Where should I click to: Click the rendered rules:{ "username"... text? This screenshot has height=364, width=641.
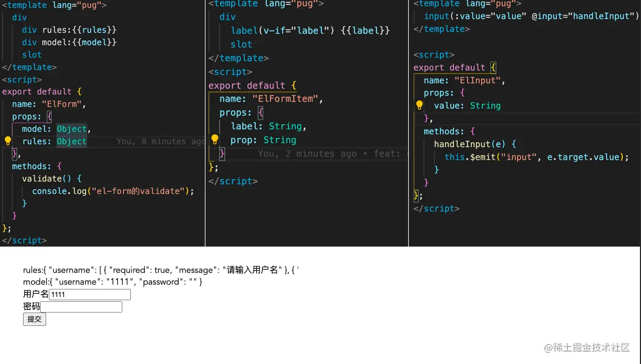[161, 270]
